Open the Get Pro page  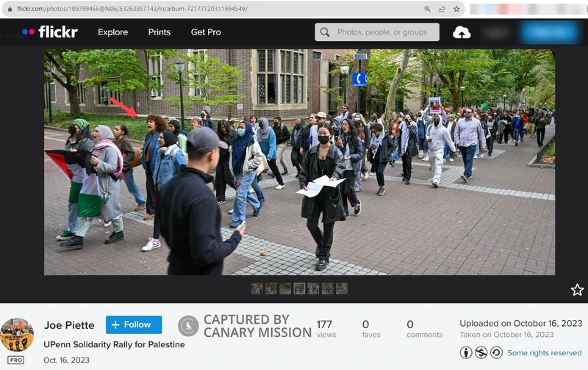tap(206, 32)
